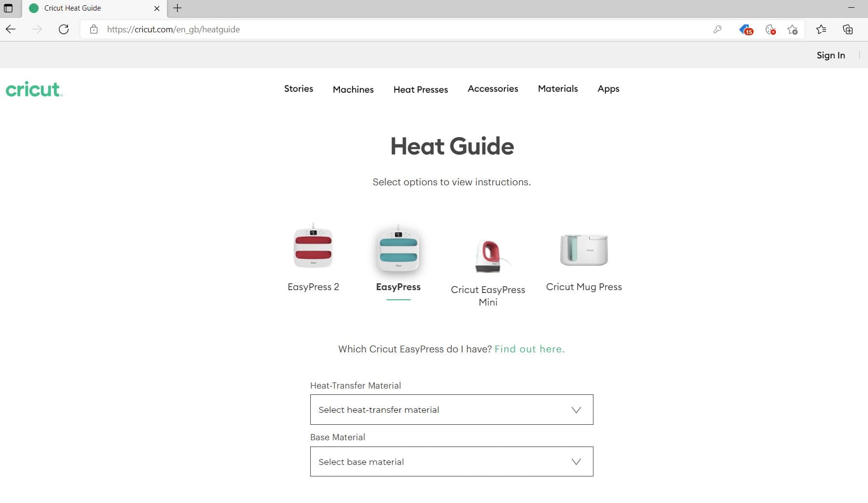This screenshot has height=503, width=868.
Task: Click the 'Heat-Transfer Material' label
Action: (x=356, y=386)
